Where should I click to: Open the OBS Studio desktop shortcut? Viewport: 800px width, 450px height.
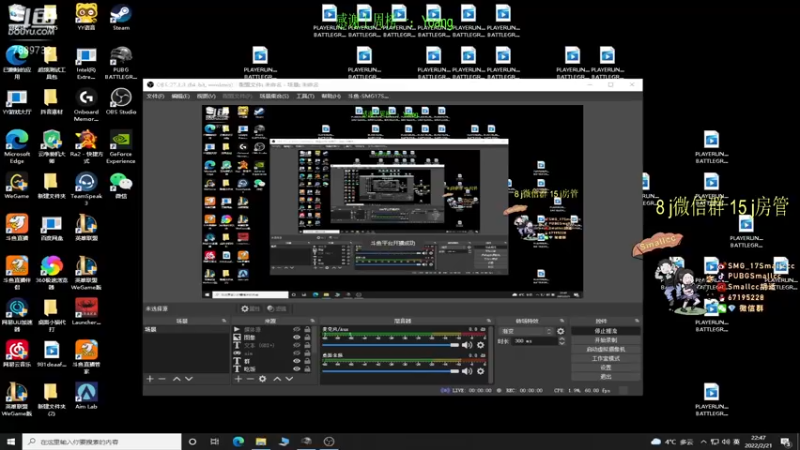[121, 102]
